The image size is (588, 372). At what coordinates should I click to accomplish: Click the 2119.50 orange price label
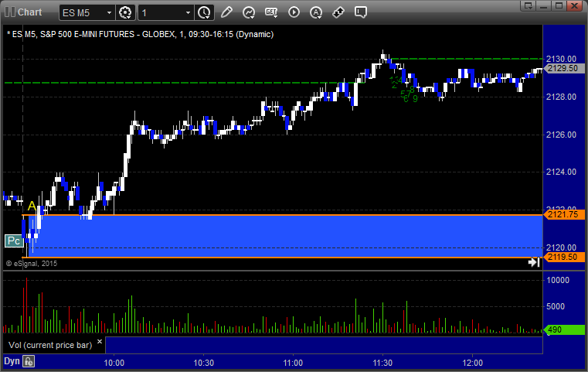pos(564,257)
